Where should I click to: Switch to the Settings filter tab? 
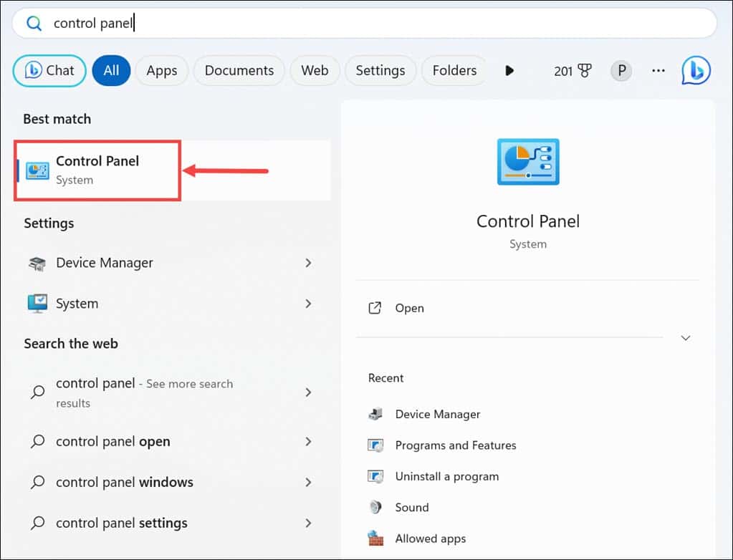tap(380, 70)
